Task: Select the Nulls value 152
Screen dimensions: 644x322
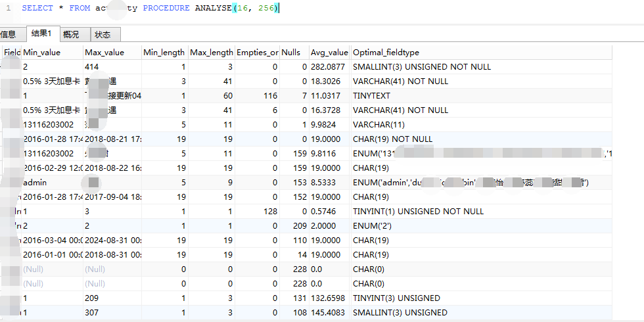Action: coord(294,196)
